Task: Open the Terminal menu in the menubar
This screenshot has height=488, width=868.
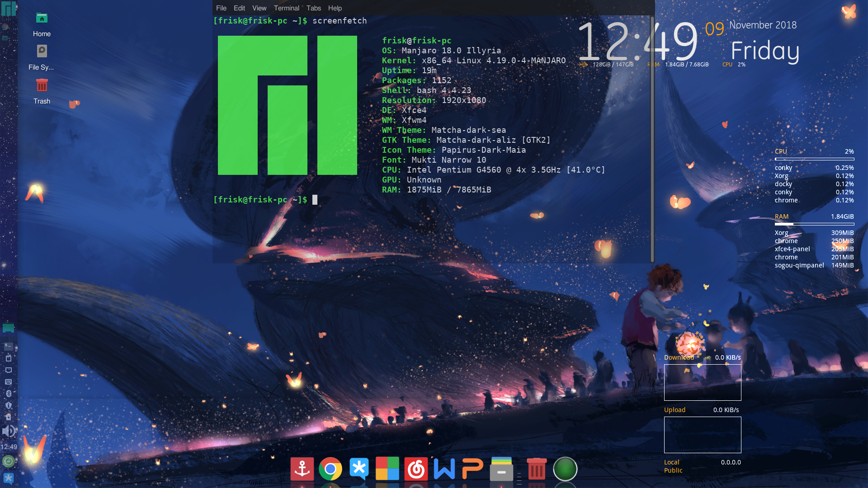Action: pyautogui.click(x=286, y=8)
